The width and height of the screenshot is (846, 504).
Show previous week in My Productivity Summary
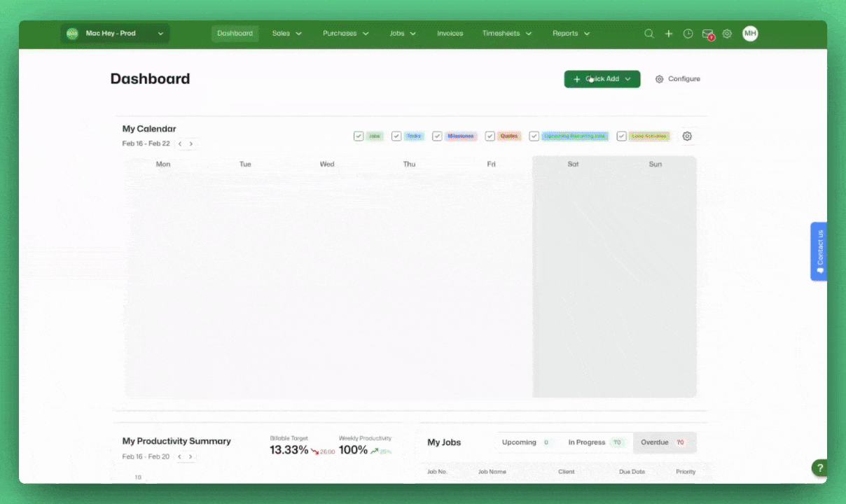(179, 457)
